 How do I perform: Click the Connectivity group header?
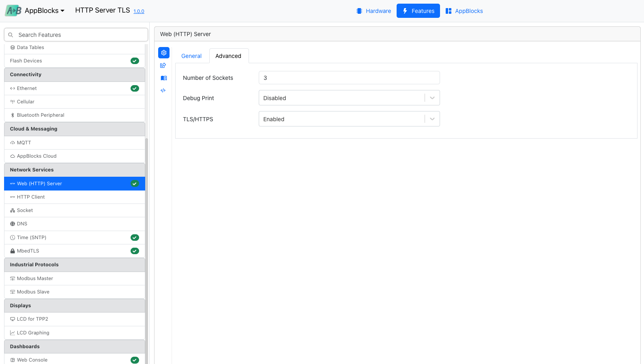pyautogui.click(x=75, y=75)
